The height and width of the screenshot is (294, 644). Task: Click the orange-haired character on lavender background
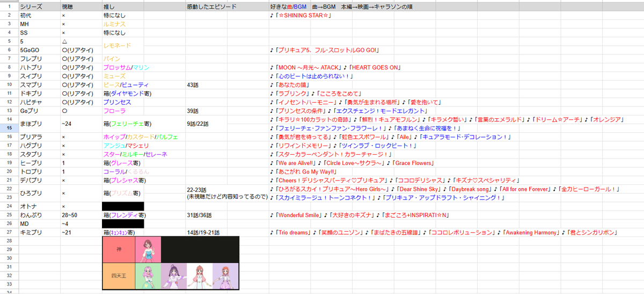pos(225,276)
